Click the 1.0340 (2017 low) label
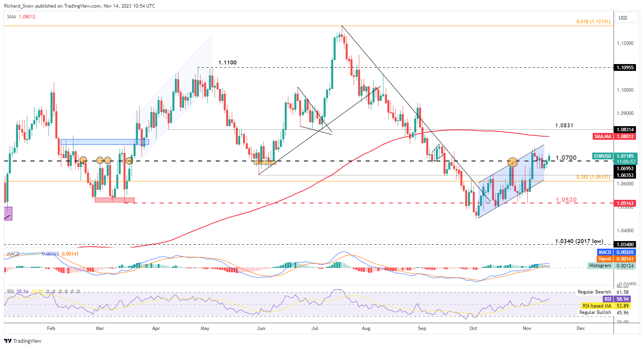This screenshot has height=348, width=644. 579,241
